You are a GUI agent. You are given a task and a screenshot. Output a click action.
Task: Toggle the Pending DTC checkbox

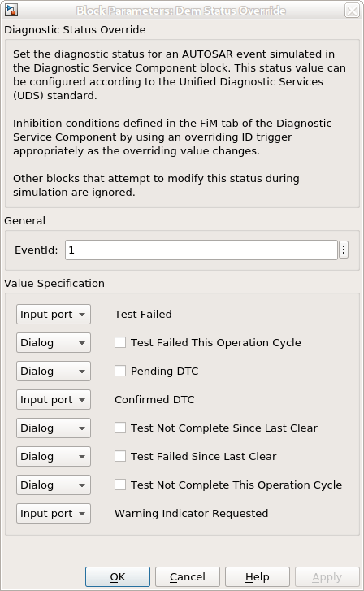tap(120, 371)
